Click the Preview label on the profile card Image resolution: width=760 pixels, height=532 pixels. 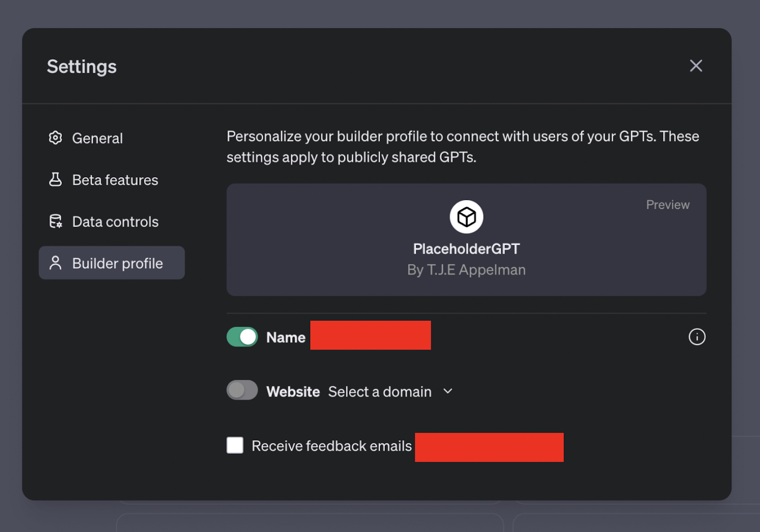(667, 204)
